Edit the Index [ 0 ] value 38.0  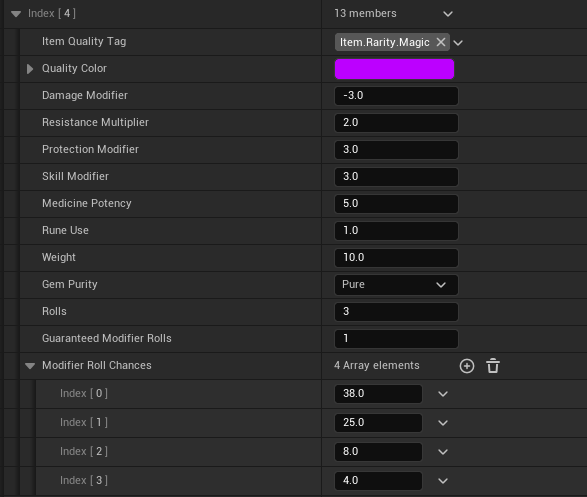[x=378, y=394]
